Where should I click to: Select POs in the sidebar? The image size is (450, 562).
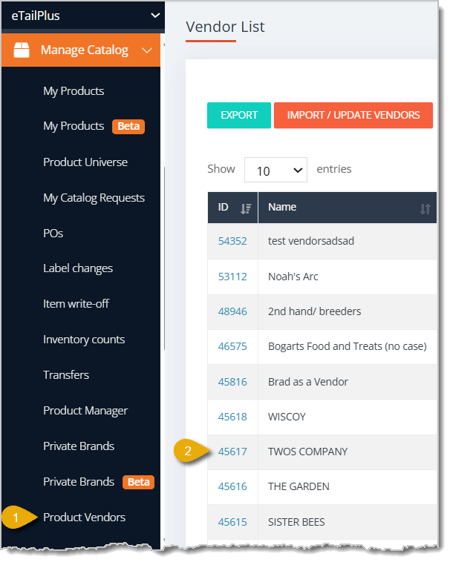point(53,233)
